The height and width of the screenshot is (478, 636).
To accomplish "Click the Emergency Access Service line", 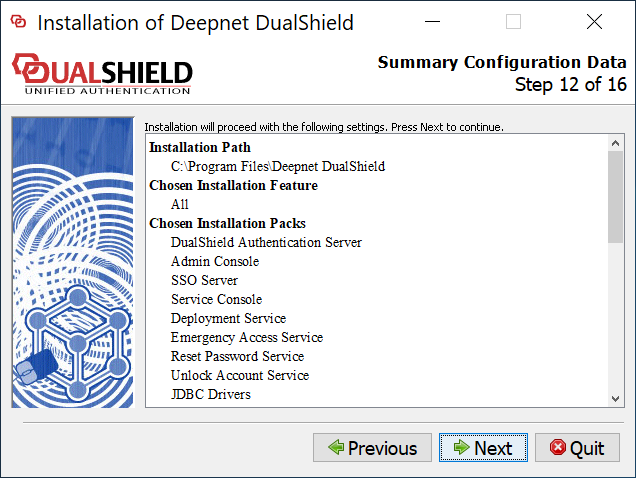I will 246,337.
